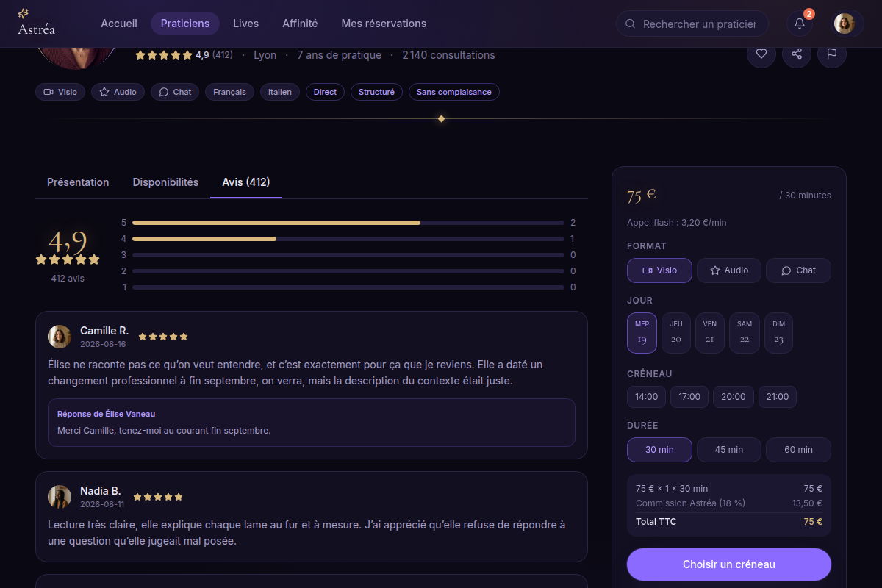Select the Avis (412) tab
The width and height of the screenshot is (882, 588).
[x=246, y=182]
